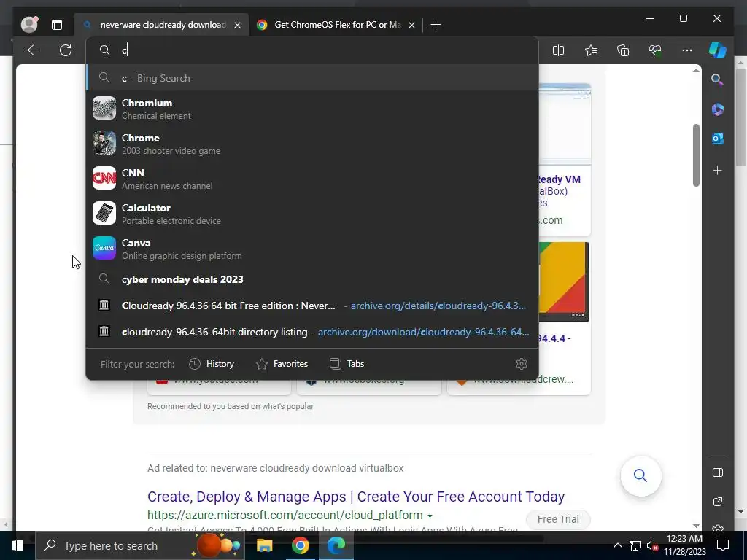Open the Outlook sidebar icon
Image resolution: width=747 pixels, height=560 pixels.
(x=718, y=139)
